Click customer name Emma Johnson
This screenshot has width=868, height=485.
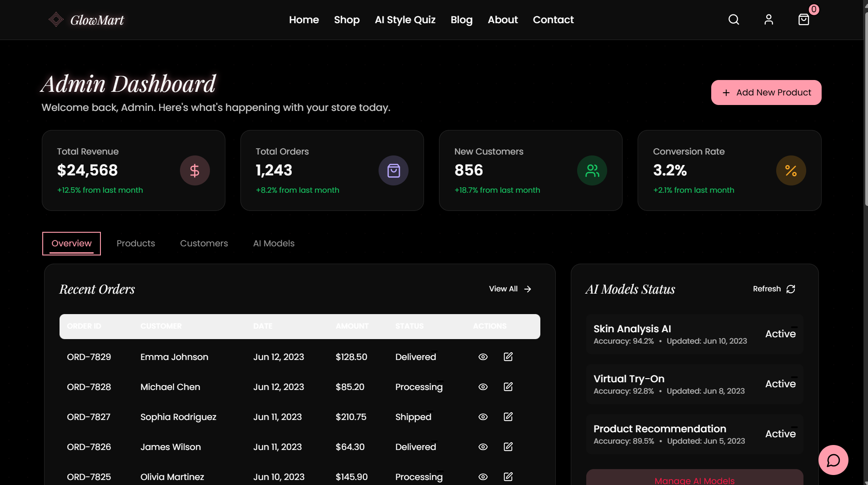174,357
